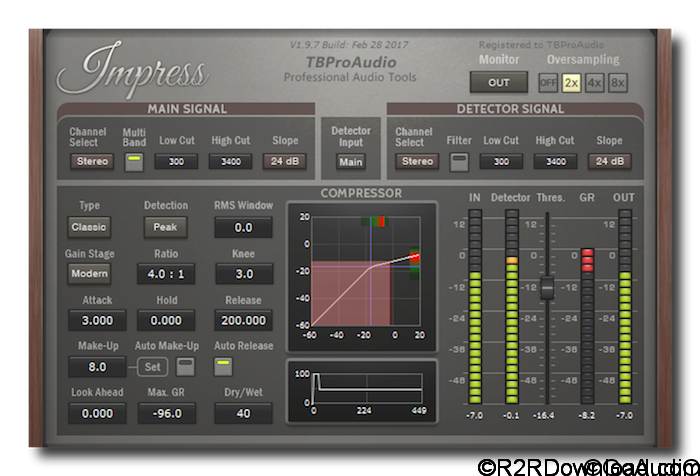Turn oversampling OFF
The height and width of the screenshot is (476, 700).
548,83
